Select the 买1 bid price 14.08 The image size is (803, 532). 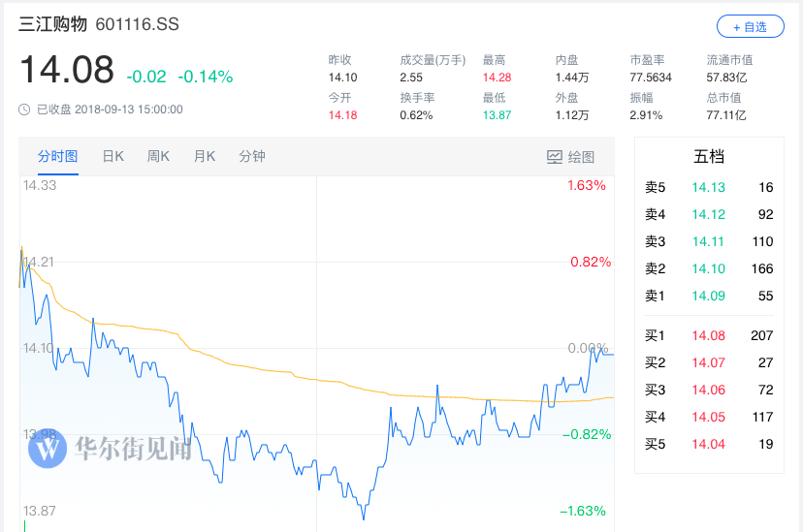click(x=708, y=336)
